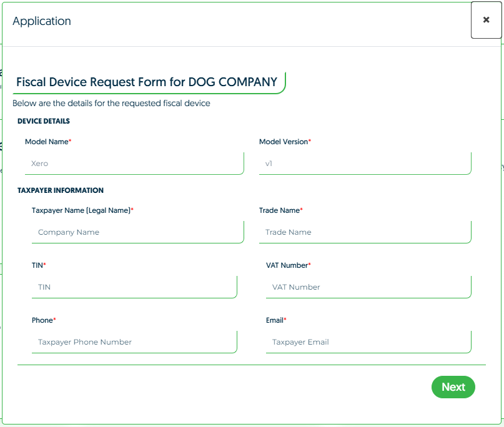Viewport: 504px width, 427px height.
Task: Click the Phone field label
Action: pos(42,320)
